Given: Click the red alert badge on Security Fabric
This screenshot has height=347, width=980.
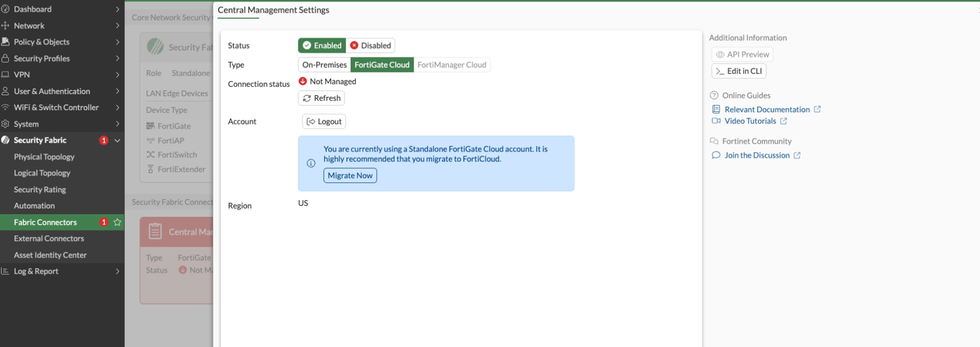Looking at the screenshot, I should (104, 140).
